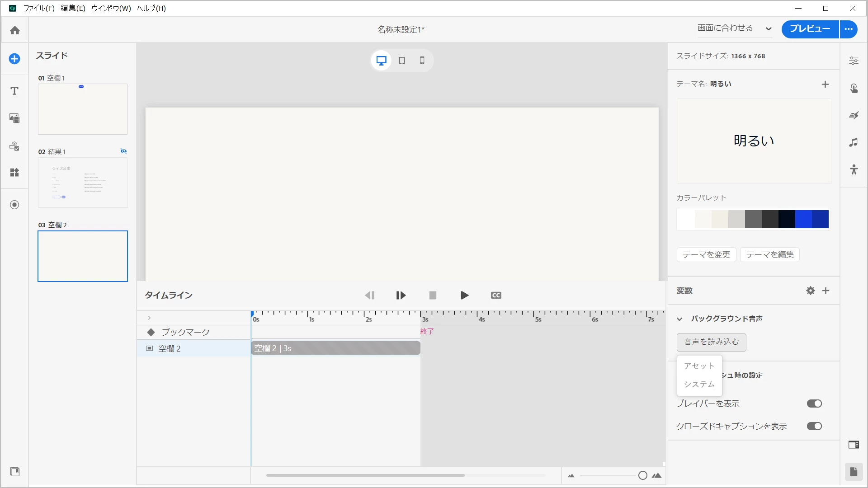Open the Audio panel music note icon
Image resolution: width=868 pixels, height=488 pixels.
pos(854,143)
